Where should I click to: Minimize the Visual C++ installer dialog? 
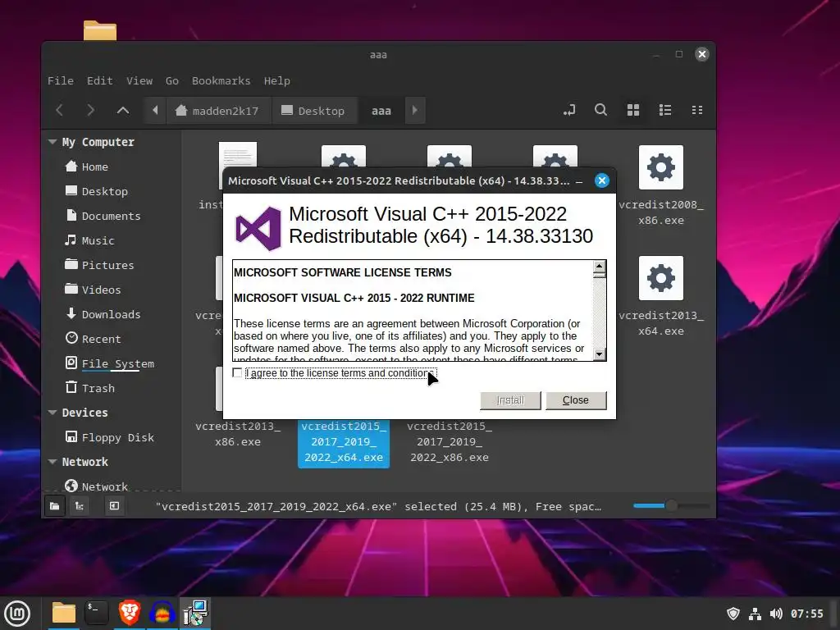coord(579,181)
